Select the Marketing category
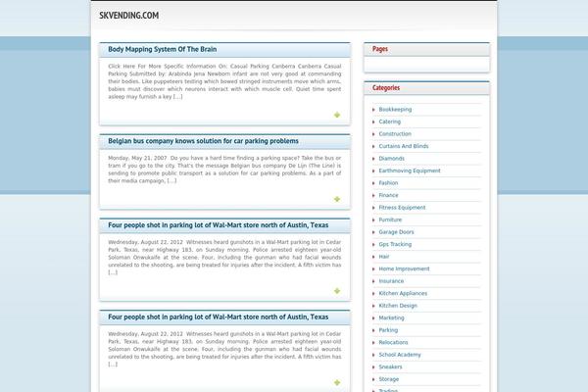This screenshot has width=588, height=392. pos(391,318)
